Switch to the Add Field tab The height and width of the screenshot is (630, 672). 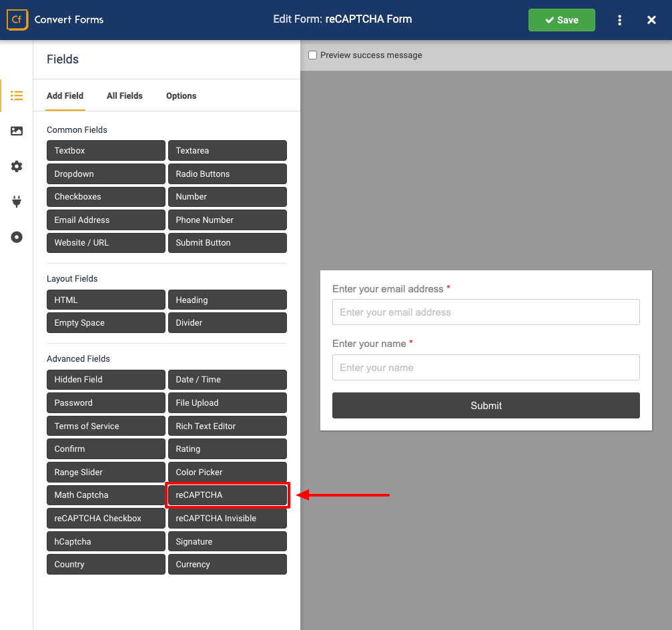65,95
